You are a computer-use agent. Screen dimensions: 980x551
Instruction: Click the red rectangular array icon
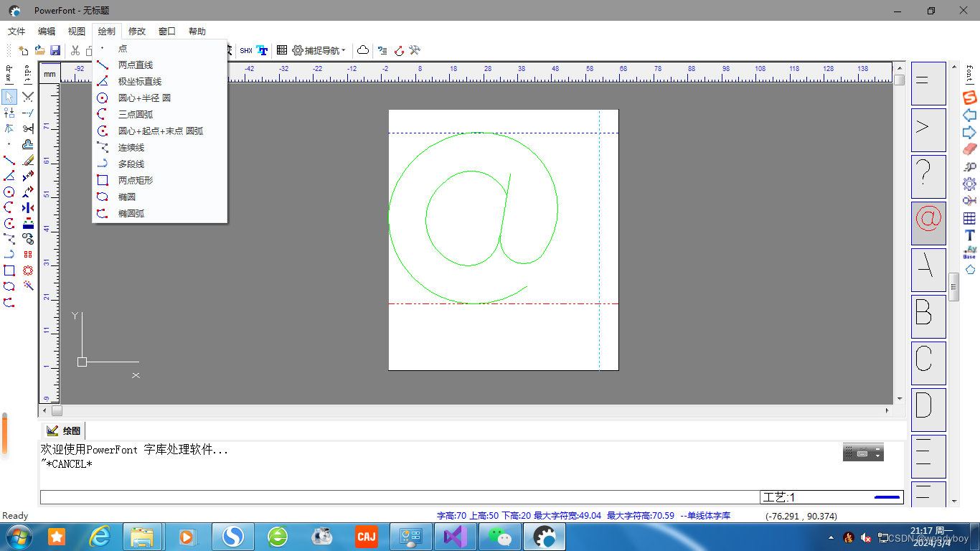pos(28,255)
